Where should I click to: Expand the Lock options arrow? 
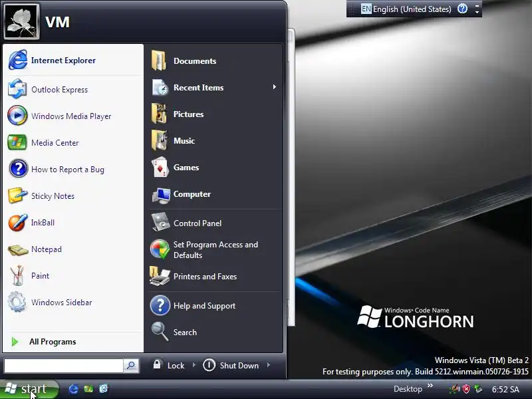tap(194, 365)
